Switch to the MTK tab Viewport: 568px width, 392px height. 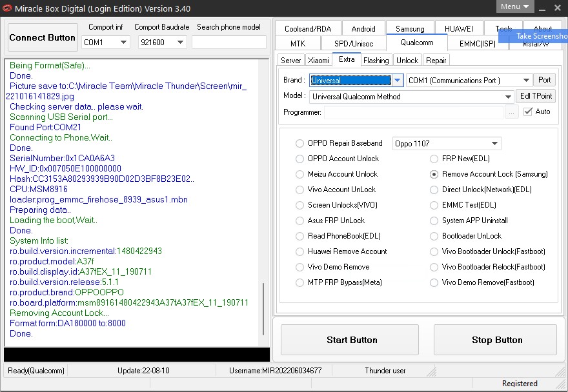(x=298, y=43)
